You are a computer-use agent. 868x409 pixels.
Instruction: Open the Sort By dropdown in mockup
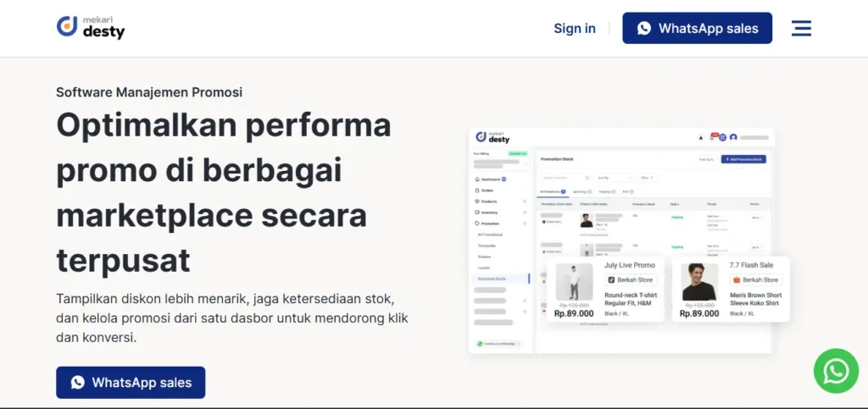click(614, 178)
